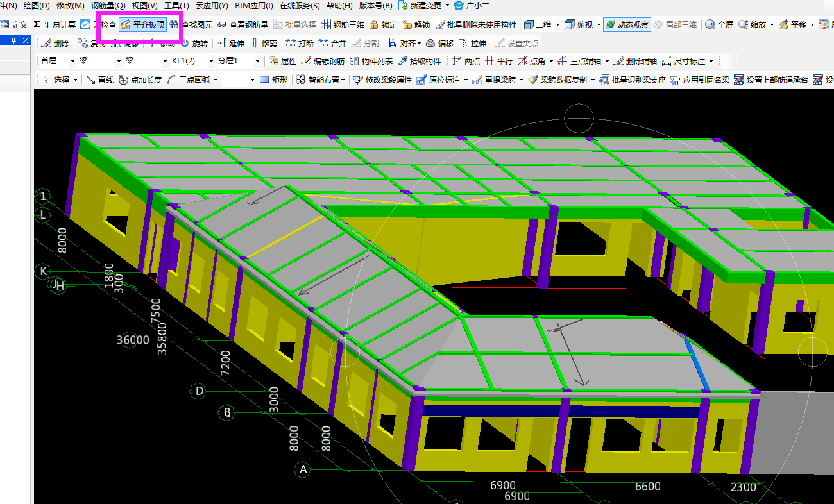
Task: Open the 帮助(H) menu
Action: pyautogui.click(x=339, y=6)
